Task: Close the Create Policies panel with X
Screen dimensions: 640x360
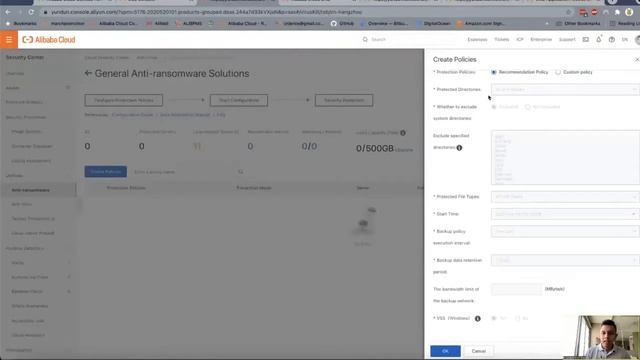Action: pos(637,60)
